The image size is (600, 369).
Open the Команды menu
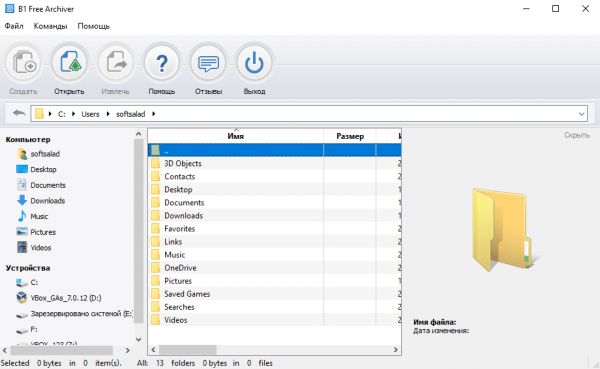pyautogui.click(x=50, y=26)
